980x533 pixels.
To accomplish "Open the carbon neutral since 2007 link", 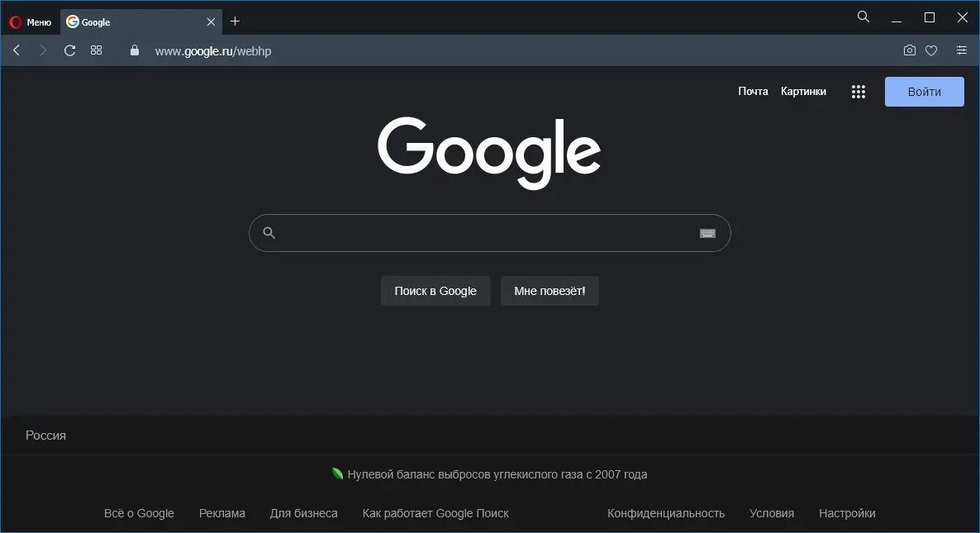I will coord(497,474).
